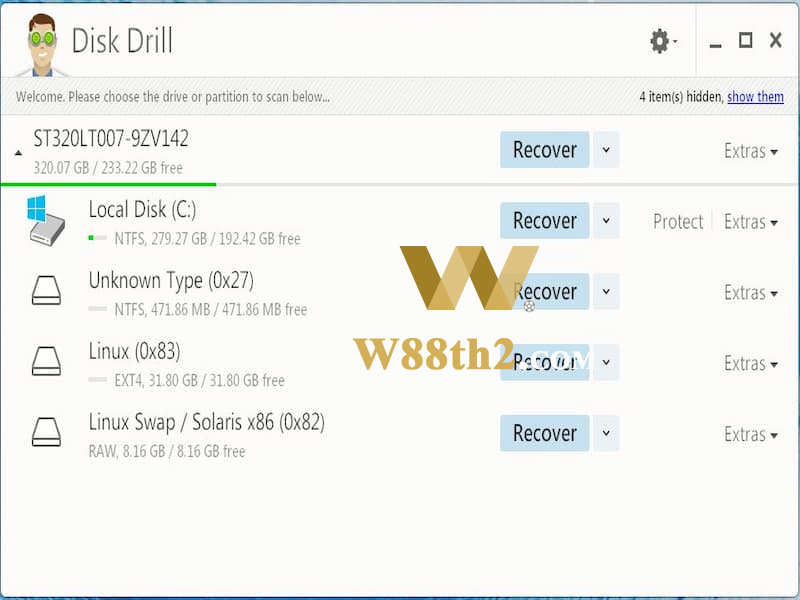Open Recover options dropdown for ST320LT007-9ZV142
The image size is (800, 600).
[x=606, y=149]
